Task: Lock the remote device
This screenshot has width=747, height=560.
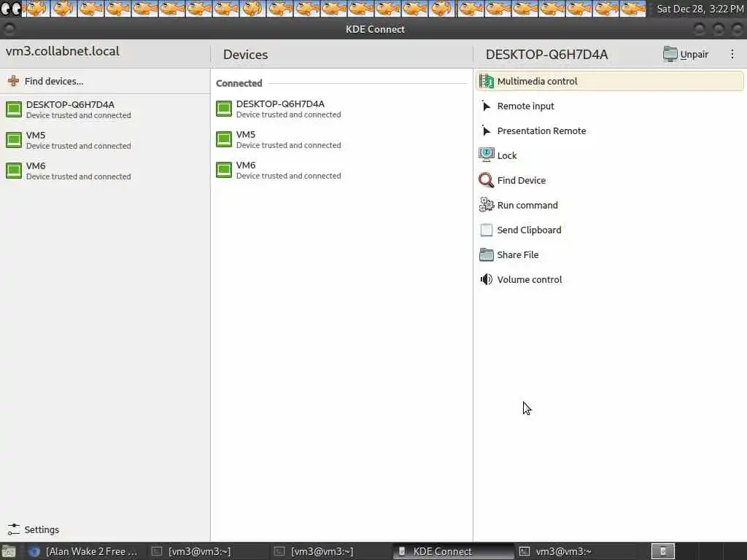Action: tap(609, 155)
